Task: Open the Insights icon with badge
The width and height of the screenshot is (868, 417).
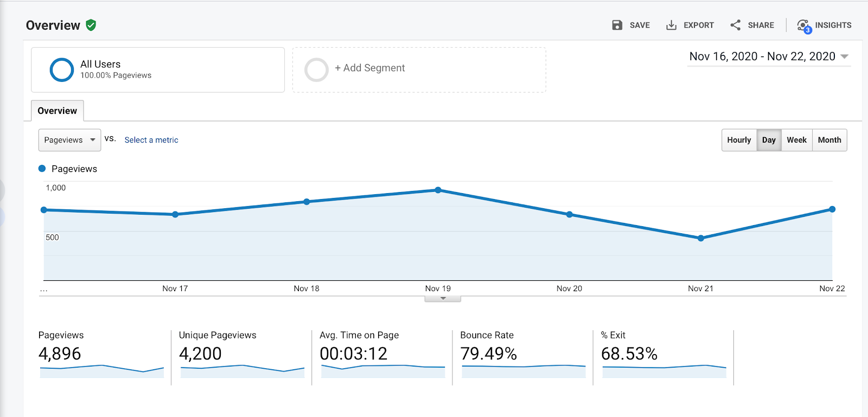Action: tap(803, 25)
